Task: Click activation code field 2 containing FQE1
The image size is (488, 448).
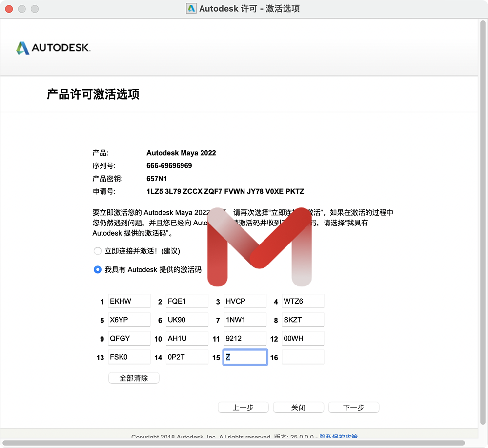Action: (187, 301)
